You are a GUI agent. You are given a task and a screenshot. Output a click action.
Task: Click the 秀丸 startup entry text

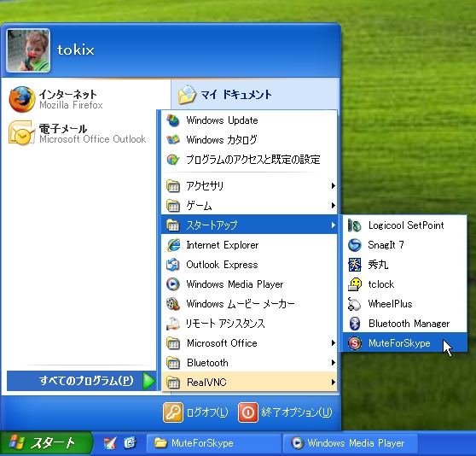point(378,265)
